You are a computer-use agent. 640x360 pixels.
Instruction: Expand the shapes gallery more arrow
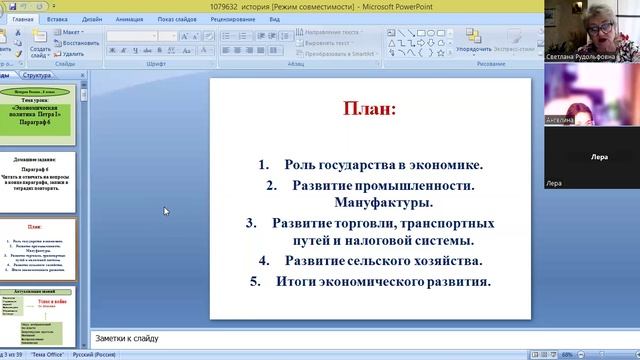[450, 53]
